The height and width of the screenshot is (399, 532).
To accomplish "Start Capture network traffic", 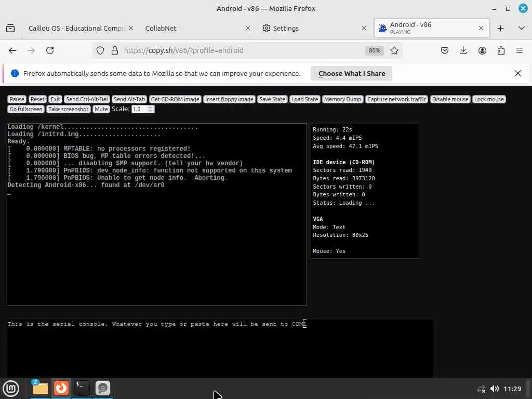I will coord(396,99).
